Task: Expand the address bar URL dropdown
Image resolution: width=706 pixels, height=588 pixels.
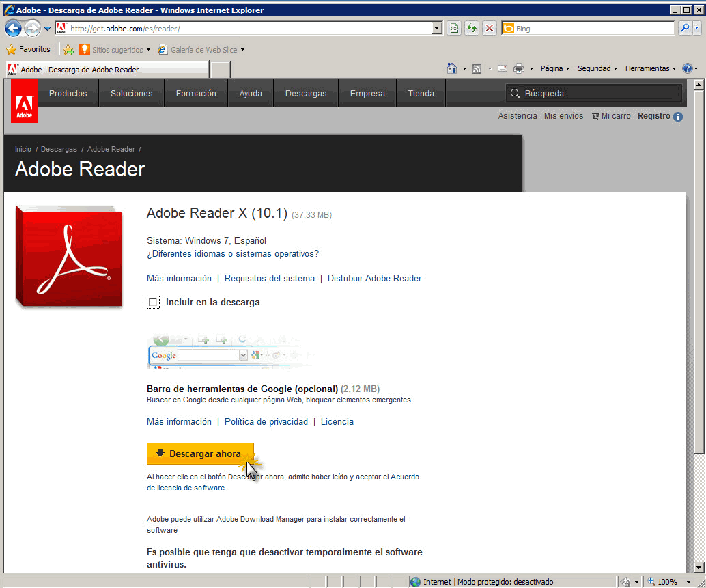Action: [437, 29]
